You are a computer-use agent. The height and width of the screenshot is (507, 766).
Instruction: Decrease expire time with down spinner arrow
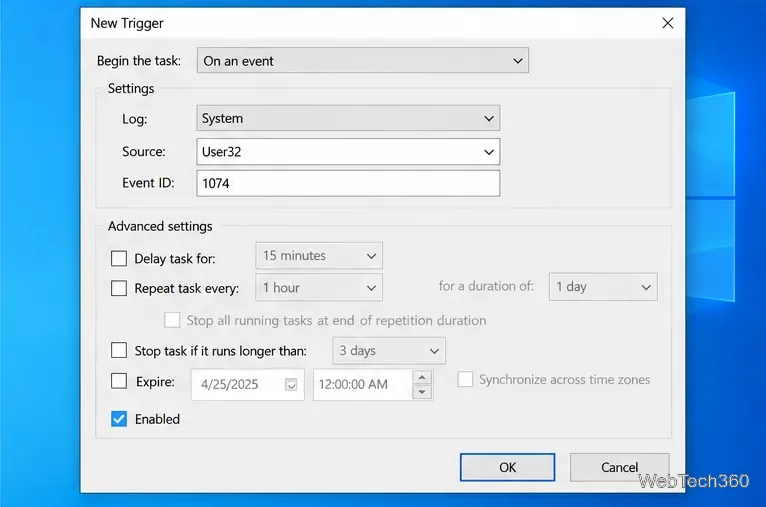click(422, 392)
